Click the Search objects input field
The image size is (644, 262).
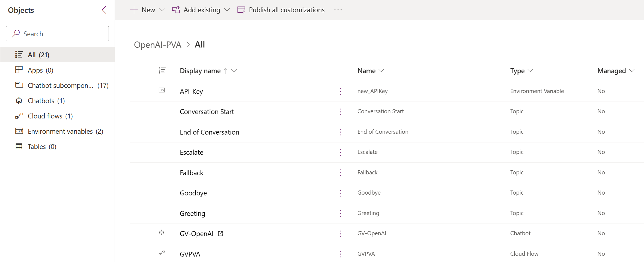pyautogui.click(x=58, y=34)
